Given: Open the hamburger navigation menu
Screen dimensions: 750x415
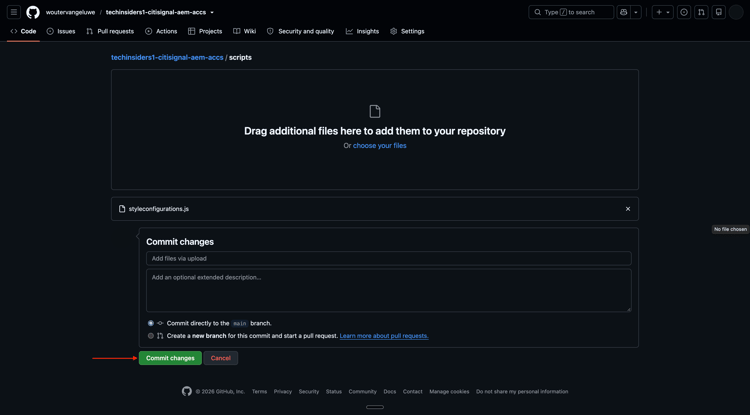Looking at the screenshot, I should [14, 12].
